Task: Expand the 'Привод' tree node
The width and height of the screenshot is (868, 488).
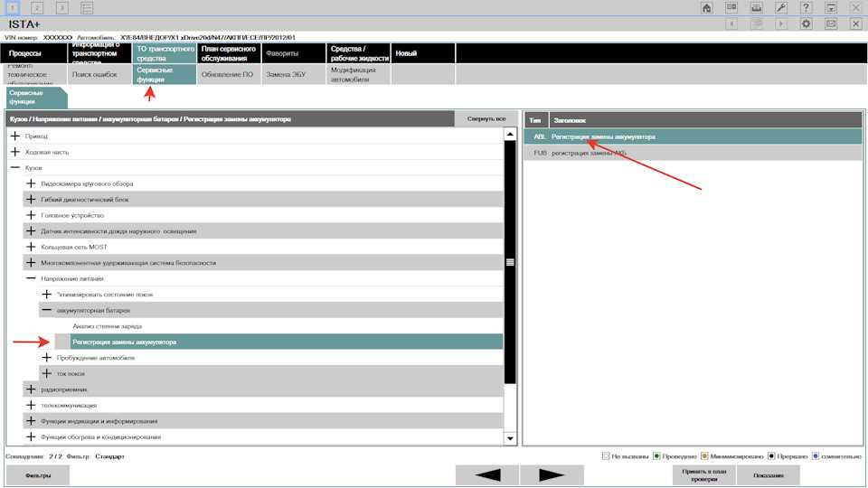Action: coord(15,136)
